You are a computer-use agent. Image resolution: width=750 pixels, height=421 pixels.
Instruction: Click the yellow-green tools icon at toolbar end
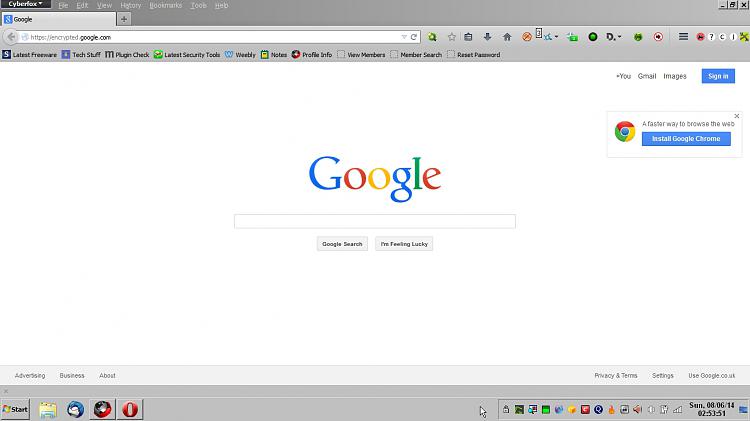pos(744,37)
